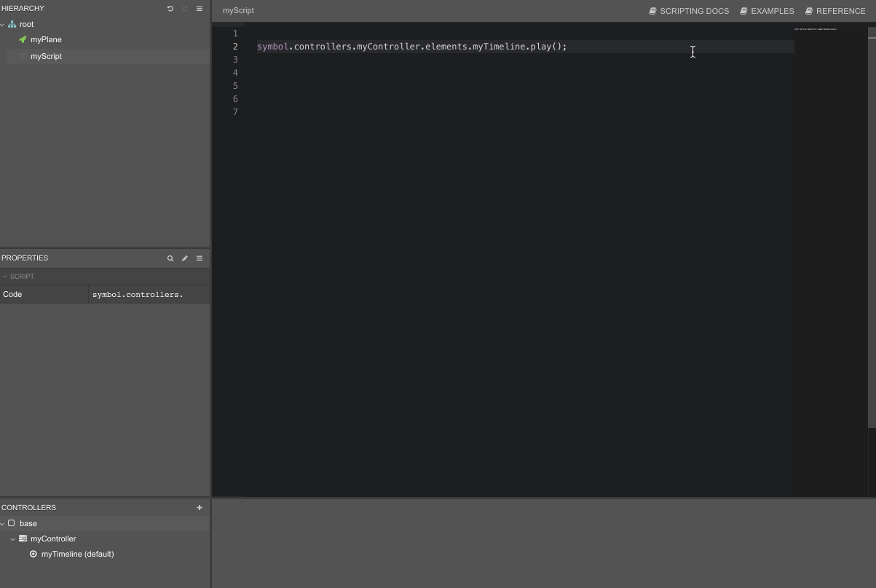Screen dimensions: 876x588
Task: Click the Code property label
Action: pyautogui.click(x=12, y=294)
